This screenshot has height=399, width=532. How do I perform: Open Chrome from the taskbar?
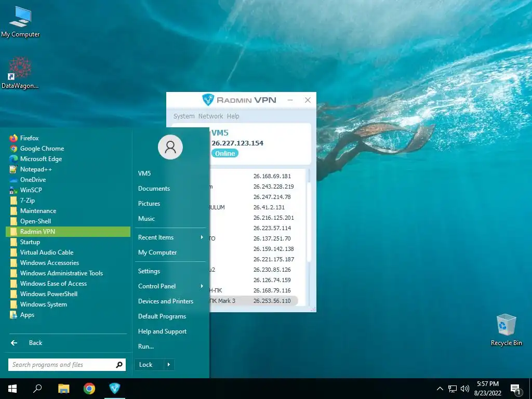[89, 389]
